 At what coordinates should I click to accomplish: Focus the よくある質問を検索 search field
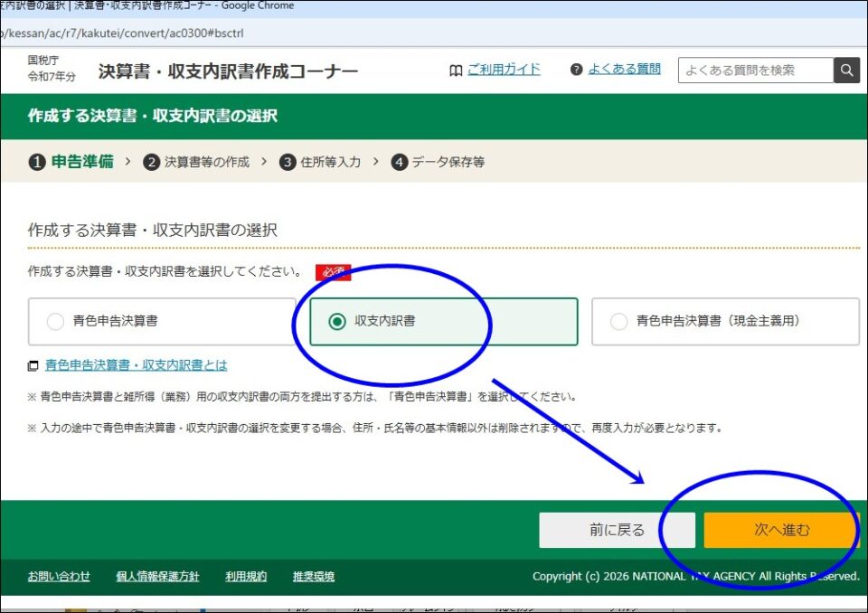tap(755, 71)
